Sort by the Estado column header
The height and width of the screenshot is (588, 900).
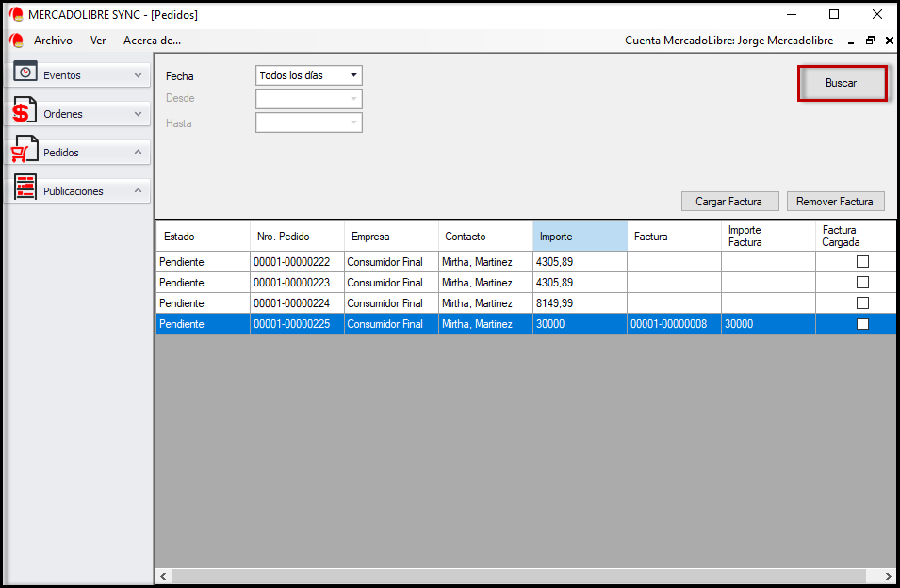coord(204,237)
